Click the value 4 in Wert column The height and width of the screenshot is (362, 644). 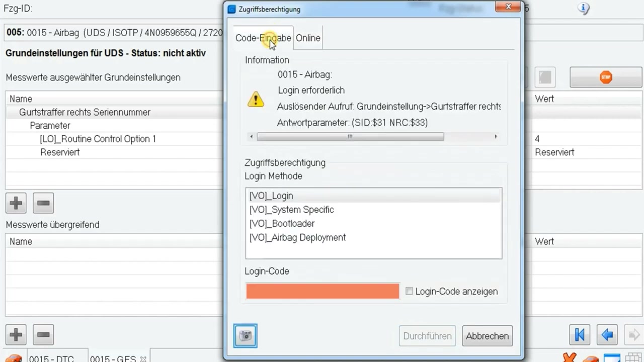tap(537, 139)
